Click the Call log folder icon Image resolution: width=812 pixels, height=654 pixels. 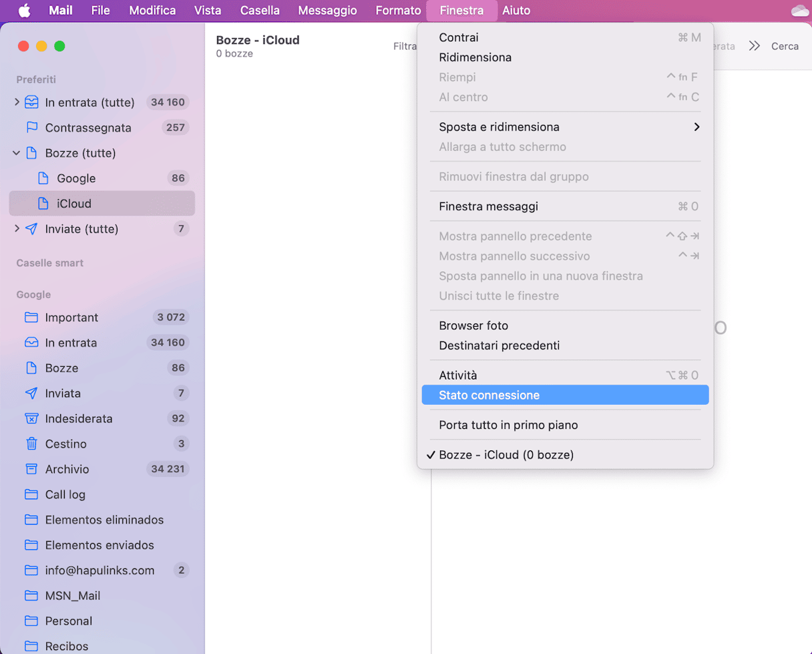pos(31,494)
